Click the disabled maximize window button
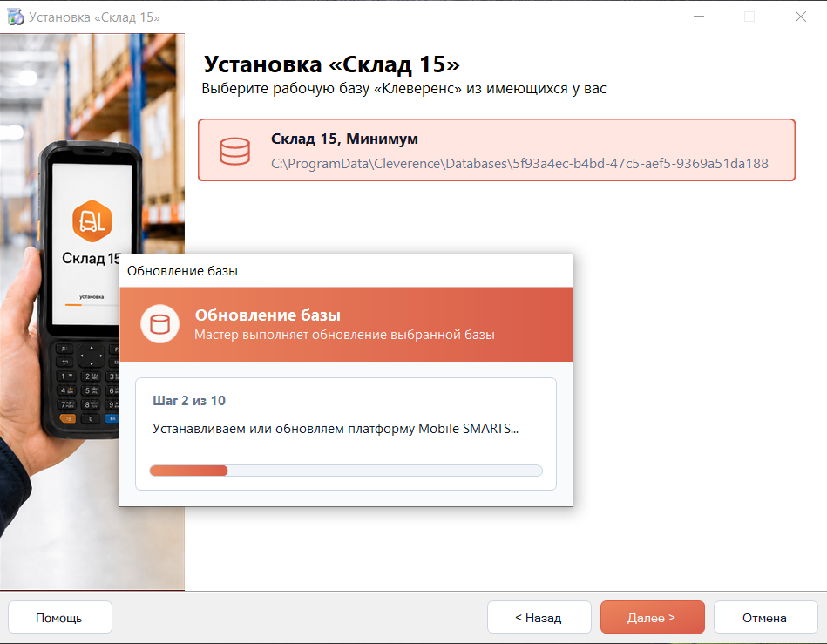 coord(749,17)
